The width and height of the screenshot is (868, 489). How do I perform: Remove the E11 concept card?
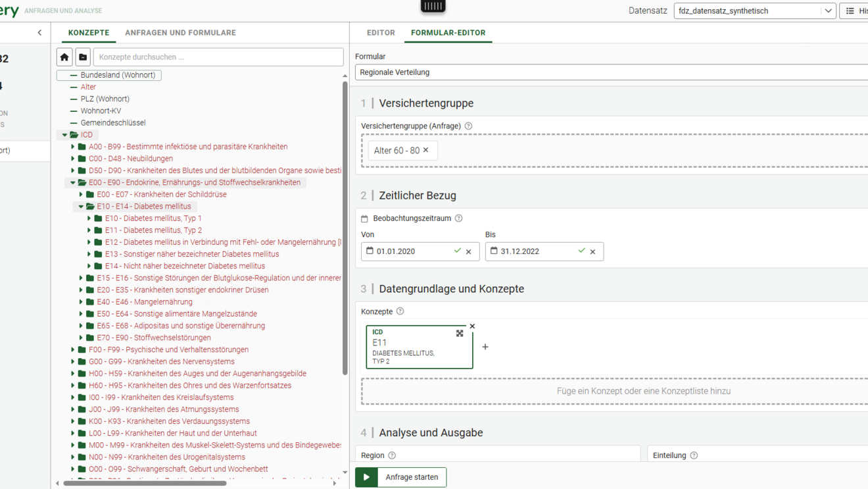pyautogui.click(x=472, y=326)
